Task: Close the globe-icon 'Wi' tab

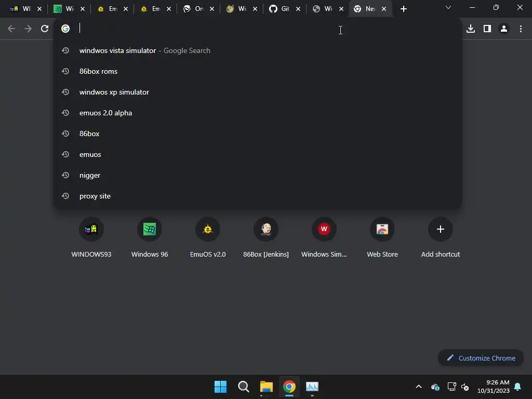Action: coord(341,9)
